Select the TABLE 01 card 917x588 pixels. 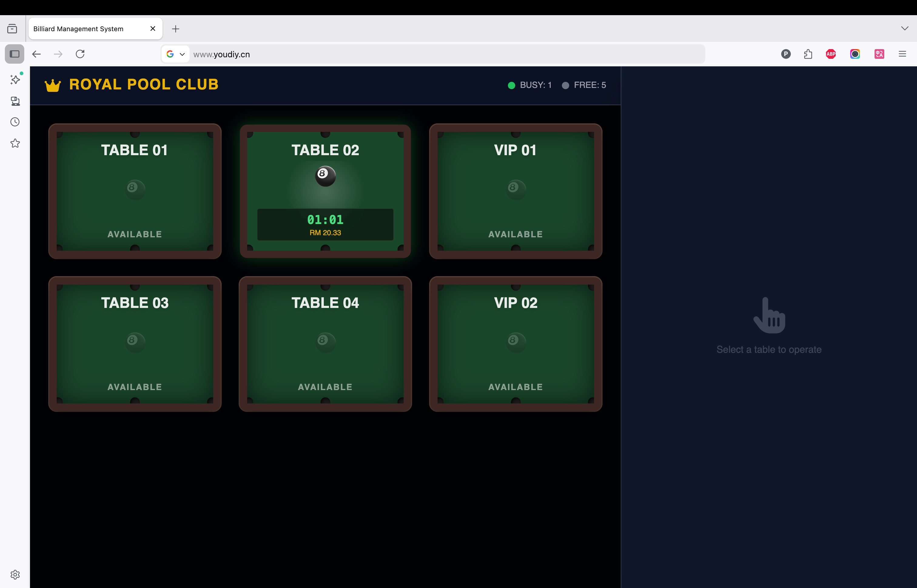[x=134, y=191]
